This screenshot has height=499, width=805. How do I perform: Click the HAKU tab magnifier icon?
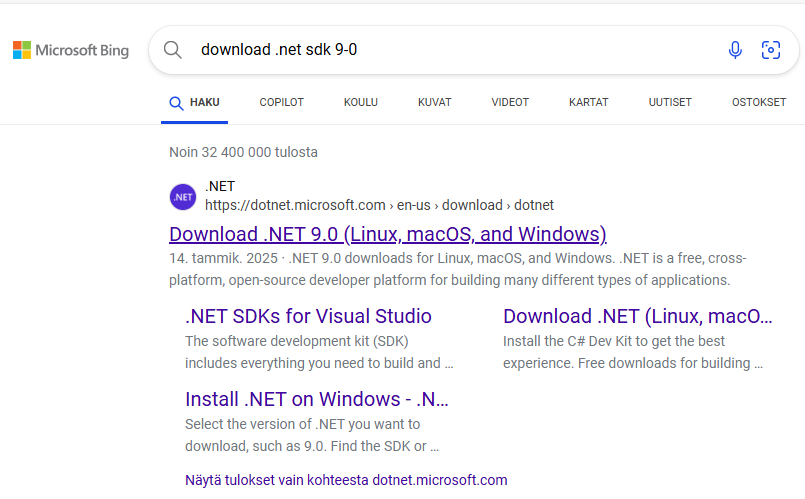tap(176, 103)
